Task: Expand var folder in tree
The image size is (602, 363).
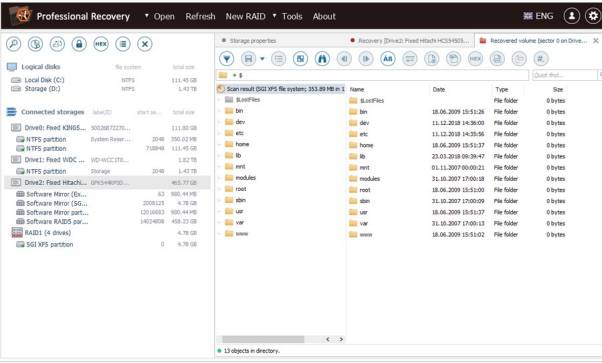Action: click(x=220, y=222)
